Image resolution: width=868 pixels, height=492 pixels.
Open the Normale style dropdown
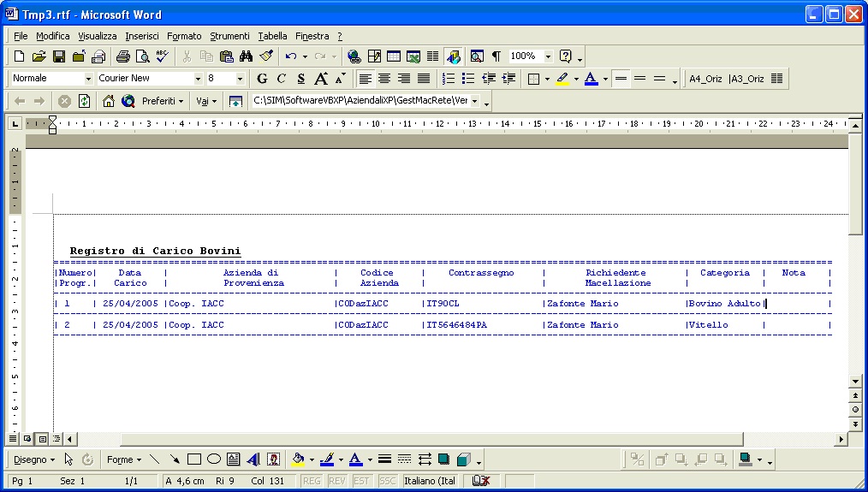coord(88,79)
